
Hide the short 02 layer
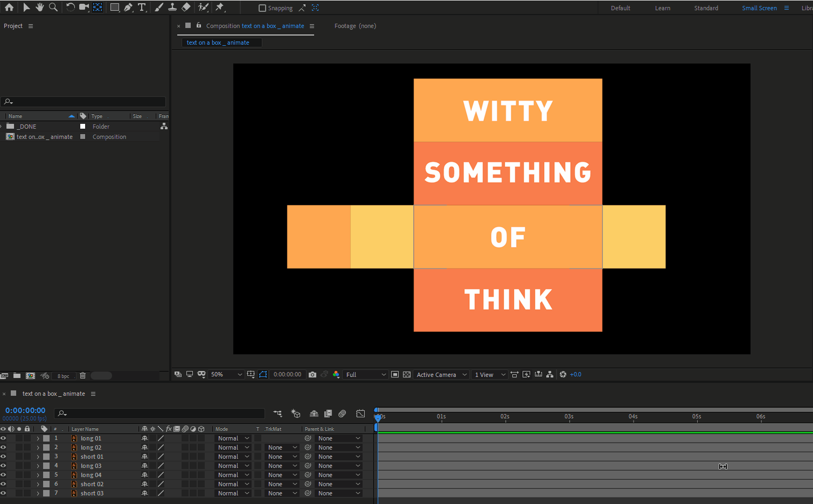tap(3, 484)
